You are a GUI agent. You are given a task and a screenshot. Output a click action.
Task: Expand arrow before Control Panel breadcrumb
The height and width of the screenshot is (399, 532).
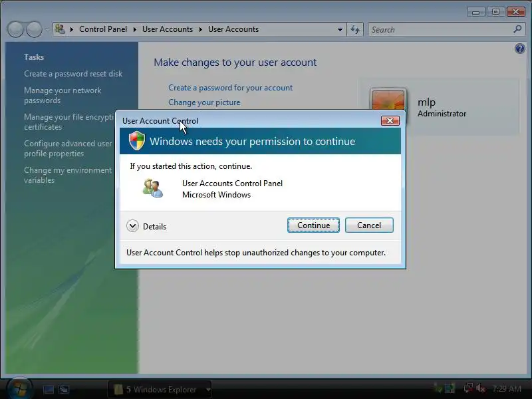click(72, 29)
